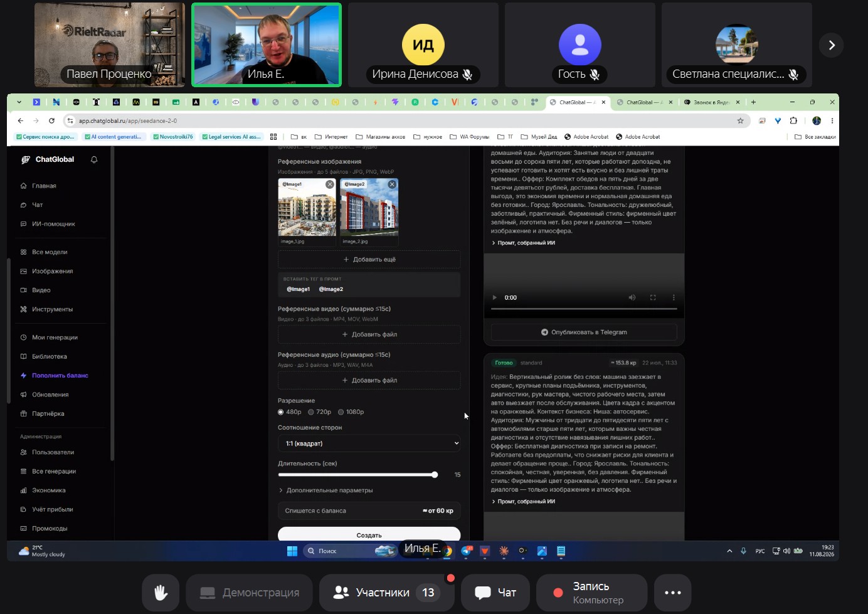Viewport: 868px width, 614px height.
Task: Open the bookmarks bar apps grid icon
Action: coord(273,137)
